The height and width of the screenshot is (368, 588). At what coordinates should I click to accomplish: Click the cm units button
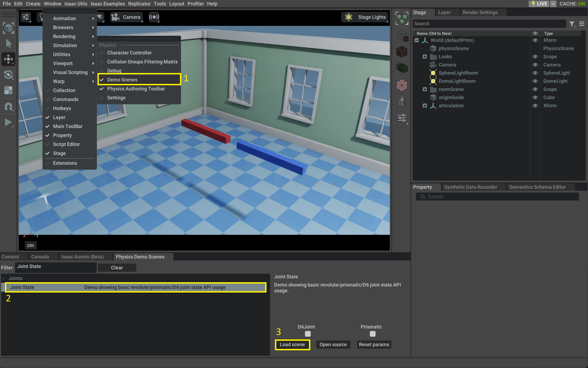coord(30,245)
